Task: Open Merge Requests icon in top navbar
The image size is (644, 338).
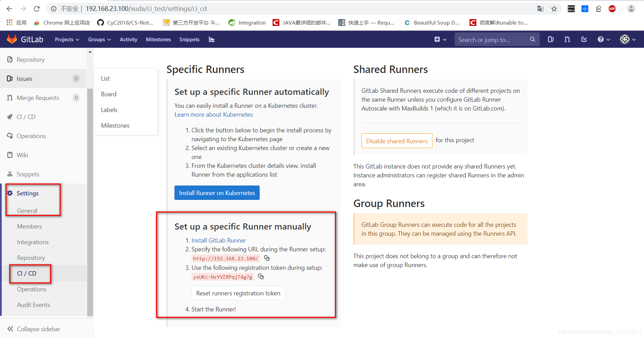Action: pos(567,39)
